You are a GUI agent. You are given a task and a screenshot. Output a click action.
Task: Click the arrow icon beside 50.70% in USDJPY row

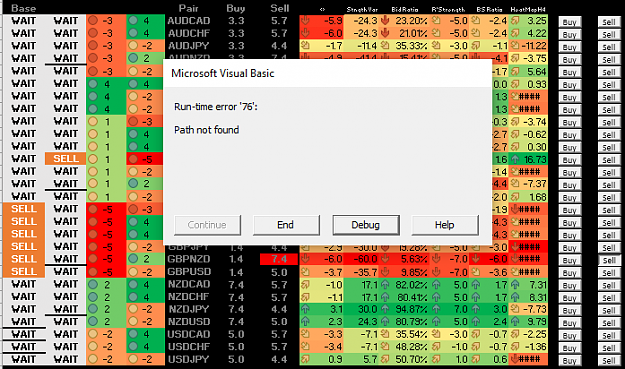(x=385, y=359)
